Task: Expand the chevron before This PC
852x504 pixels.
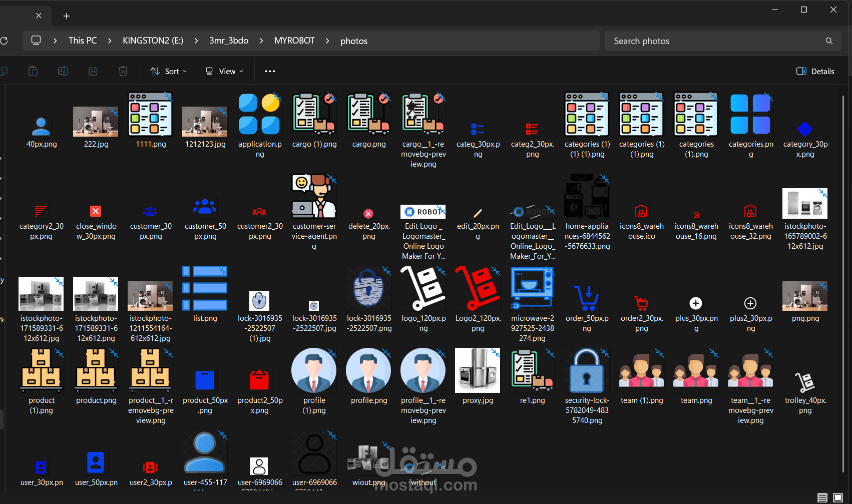Action: [x=55, y=41]
